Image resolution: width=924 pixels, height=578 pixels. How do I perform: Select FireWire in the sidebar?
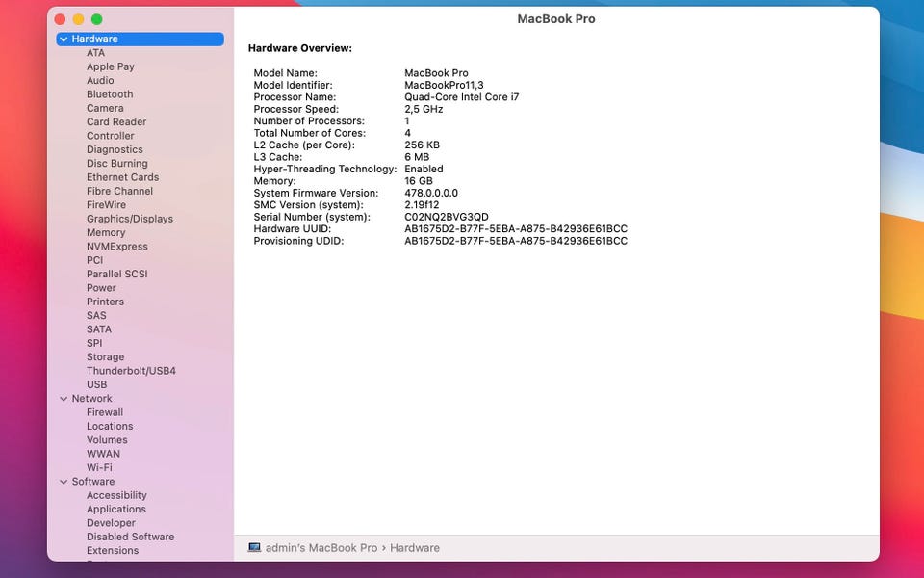pyautogui.click(x=106, y=205)
